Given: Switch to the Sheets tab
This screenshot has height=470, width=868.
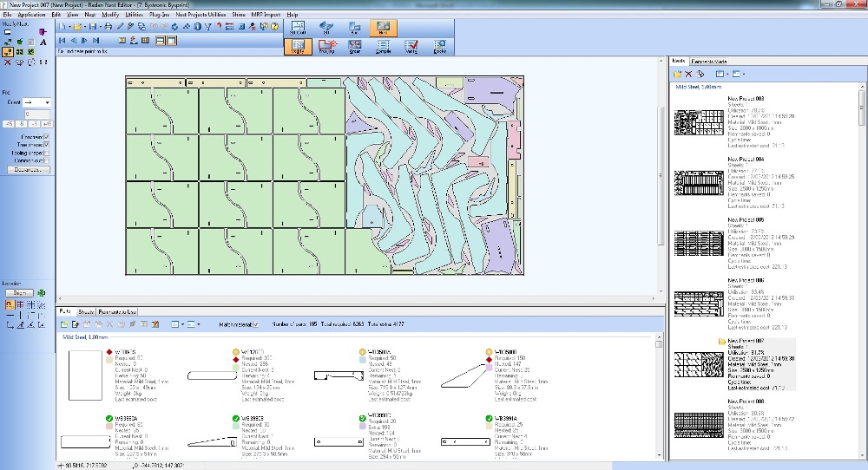Looking at the screenshot, I should coord(86,311).
